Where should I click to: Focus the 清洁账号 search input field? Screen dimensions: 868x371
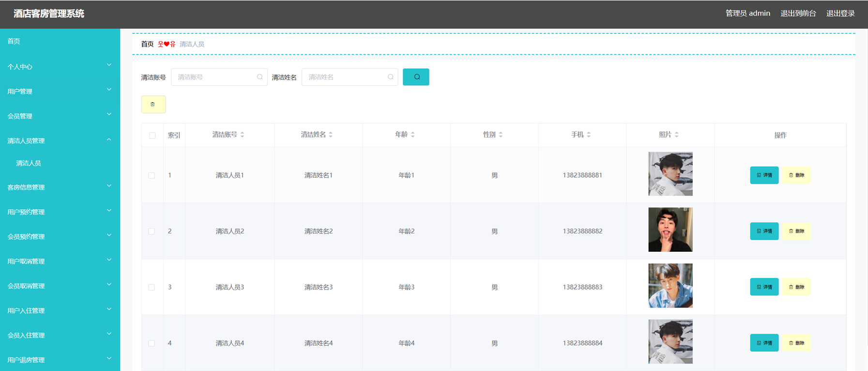pyautogui.click(x=219, y=77)
